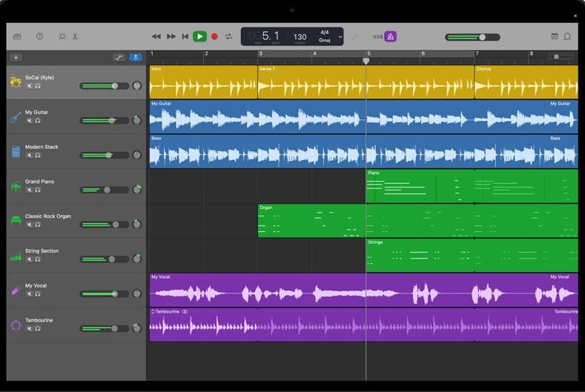
Task: Open Quick Help question mark
Action: [39, 36]
